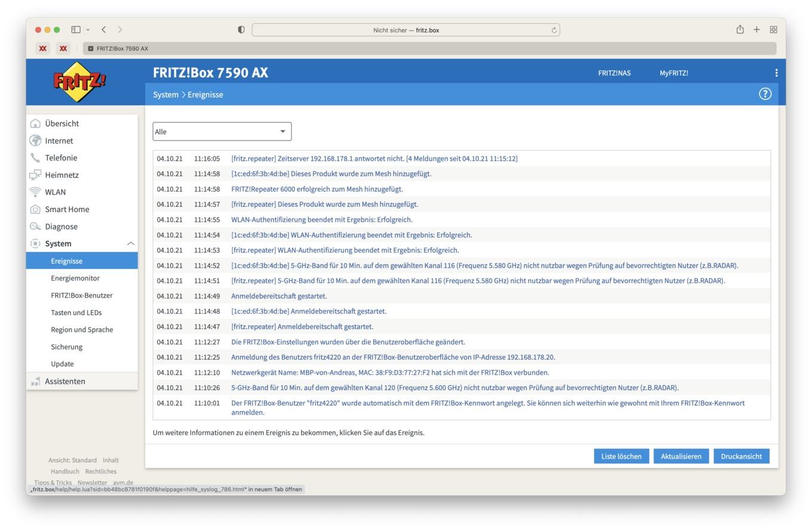Click the Internet globe icon
This screenshot has width=812, height=530.
tap(35, 140)
